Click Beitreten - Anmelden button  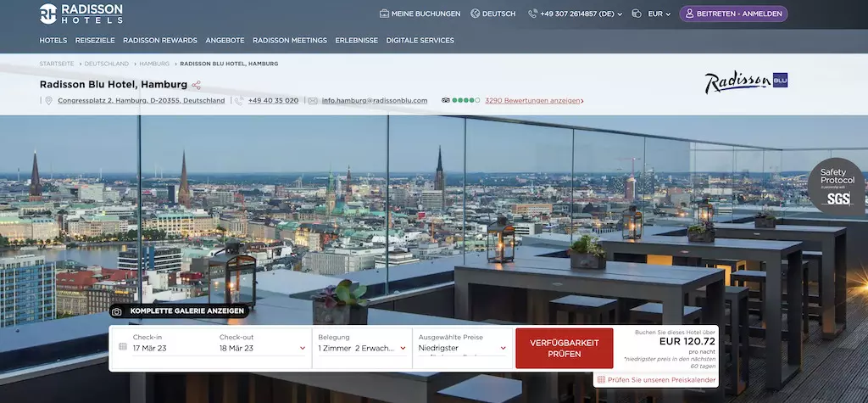pyautogui.click(x=733, y=14)
